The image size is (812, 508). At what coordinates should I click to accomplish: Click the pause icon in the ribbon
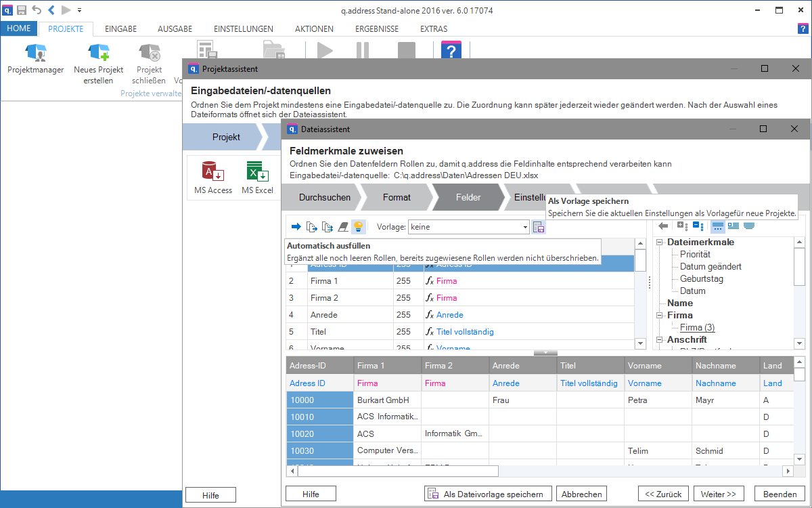(x=363, y=51)
